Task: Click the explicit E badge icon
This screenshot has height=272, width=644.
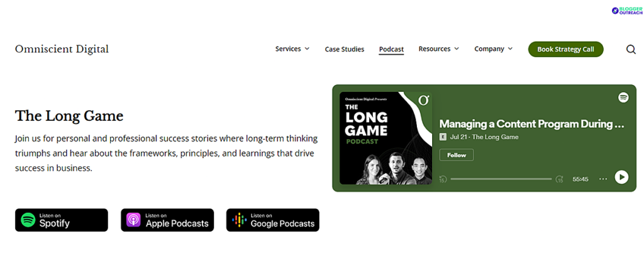Action: click(443, 137)
